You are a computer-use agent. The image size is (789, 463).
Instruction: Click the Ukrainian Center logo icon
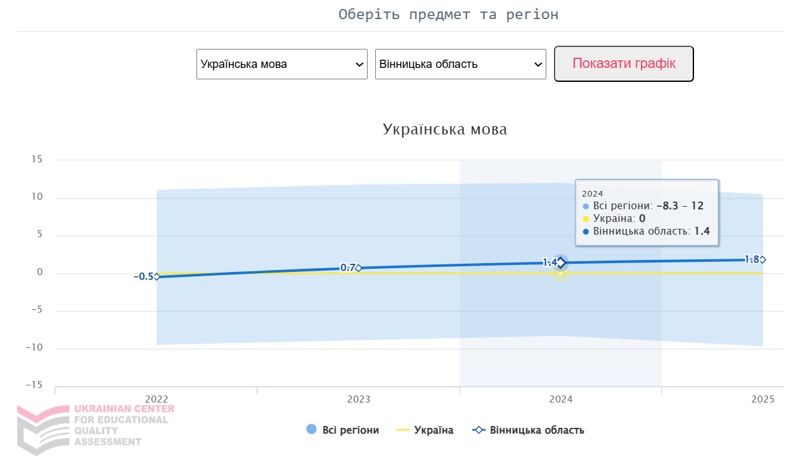point(41,427)
